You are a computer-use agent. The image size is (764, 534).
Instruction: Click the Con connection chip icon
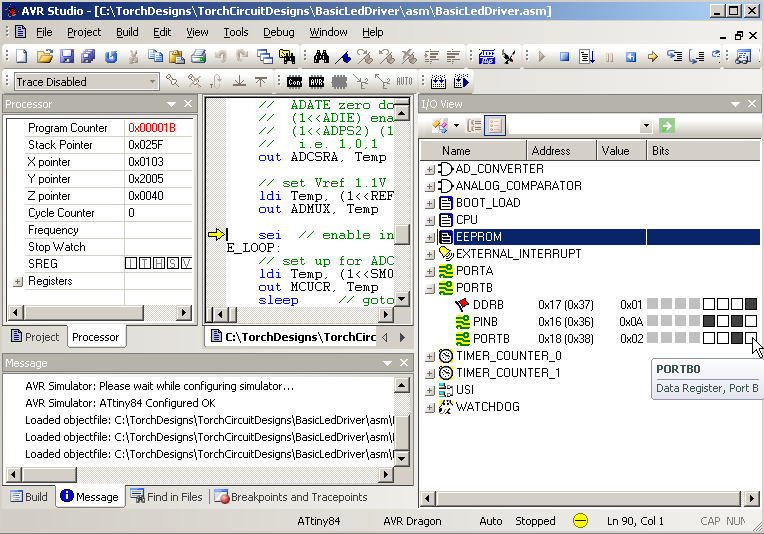click(x=294, y=82)
